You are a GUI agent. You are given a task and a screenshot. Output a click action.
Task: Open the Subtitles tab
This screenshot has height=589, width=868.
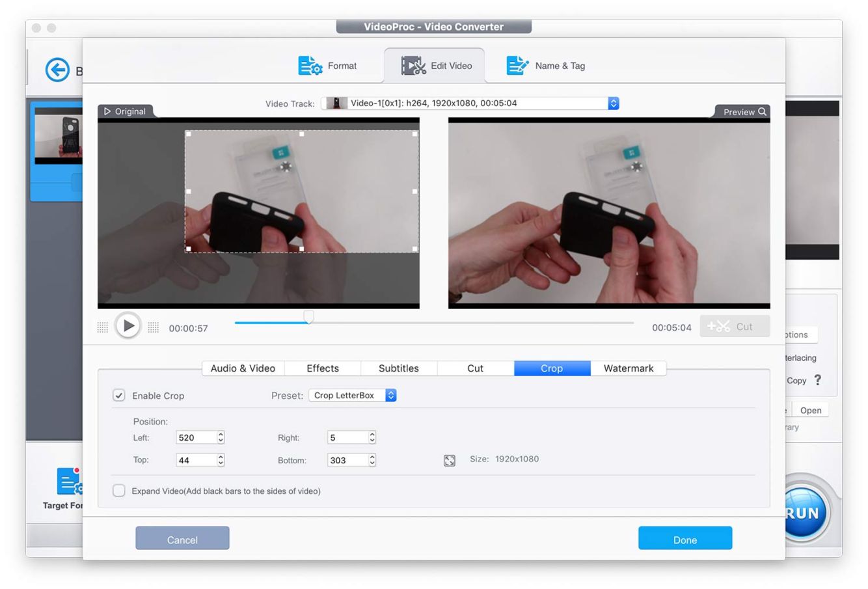398,368
